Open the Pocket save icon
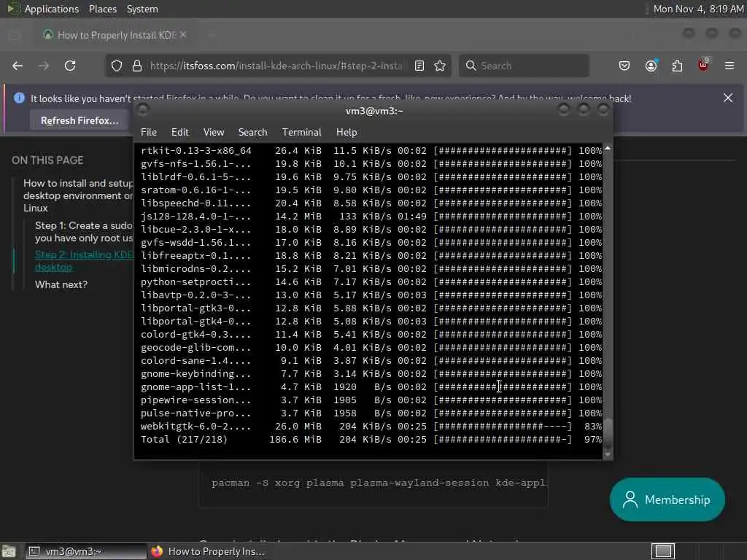The image size is (747, 560). pyautogui.click(x=624, y=66)
